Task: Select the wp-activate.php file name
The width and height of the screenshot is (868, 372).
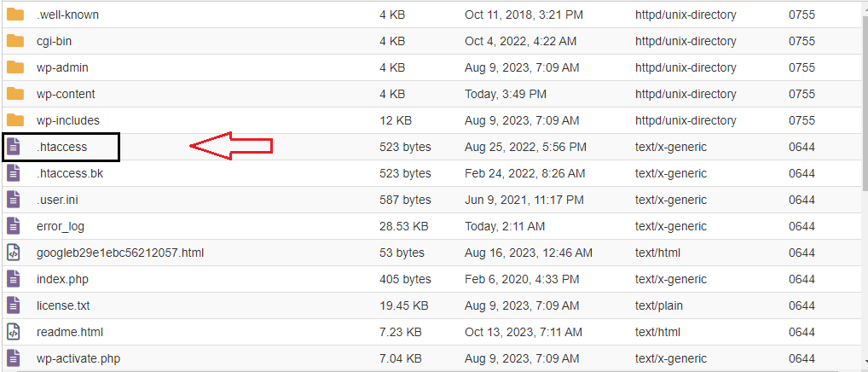Action: click(78, 358)
